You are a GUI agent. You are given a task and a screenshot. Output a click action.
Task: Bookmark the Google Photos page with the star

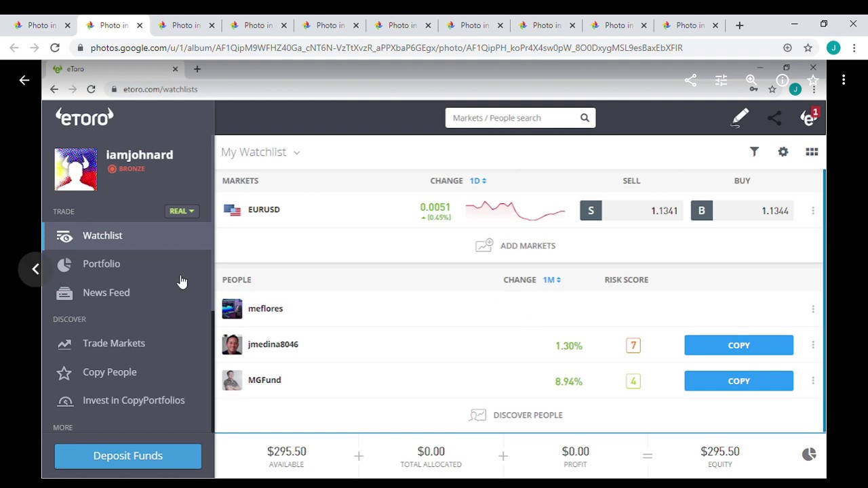(808, 47)
